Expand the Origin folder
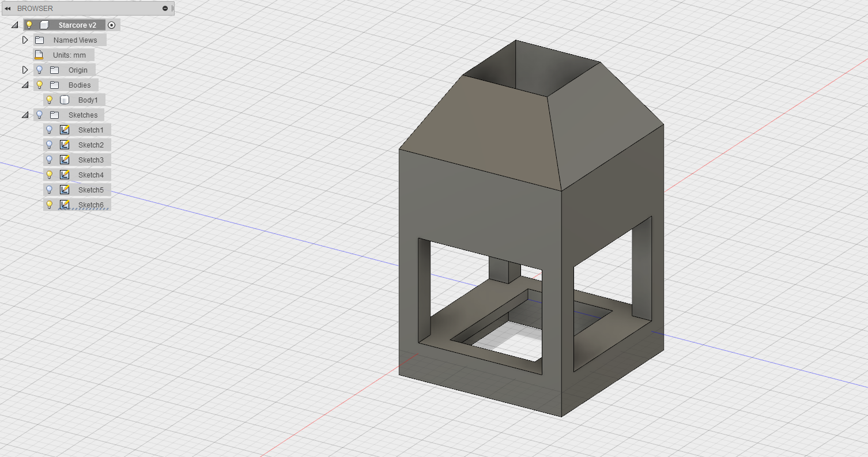This screenshot has width=868, height=457. point(25,70)
